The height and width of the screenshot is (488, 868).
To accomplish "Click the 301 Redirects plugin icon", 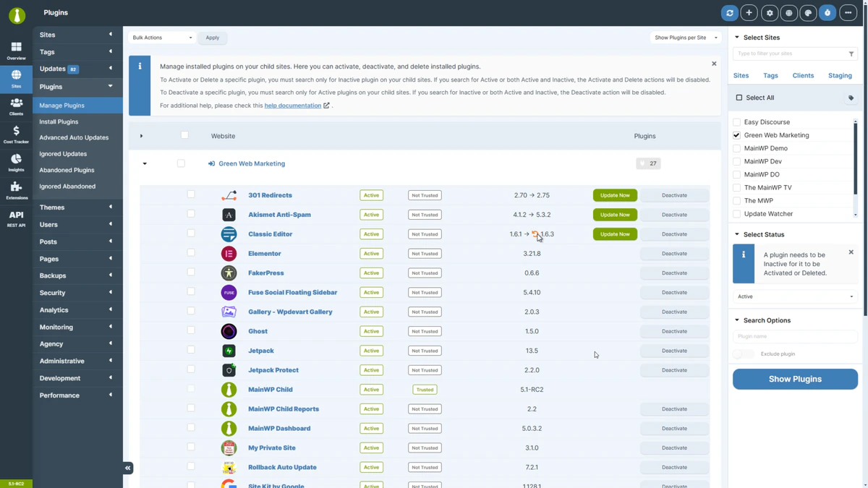I will [229, 195].
